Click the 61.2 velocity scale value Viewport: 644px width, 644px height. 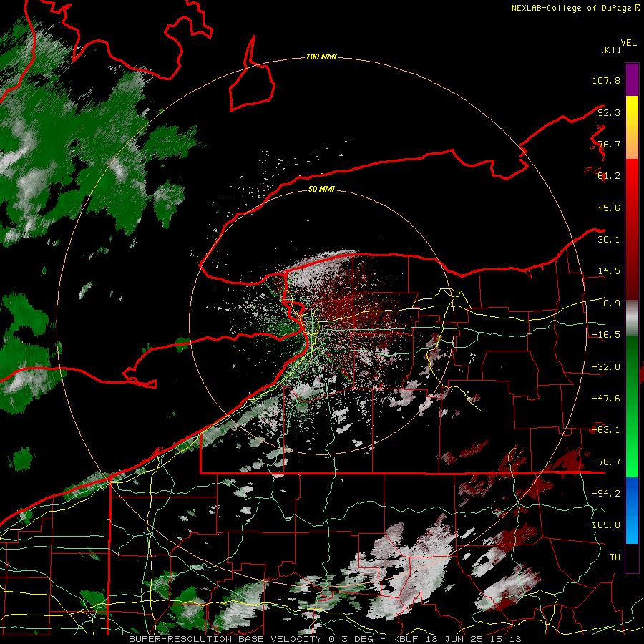[609, 176]
